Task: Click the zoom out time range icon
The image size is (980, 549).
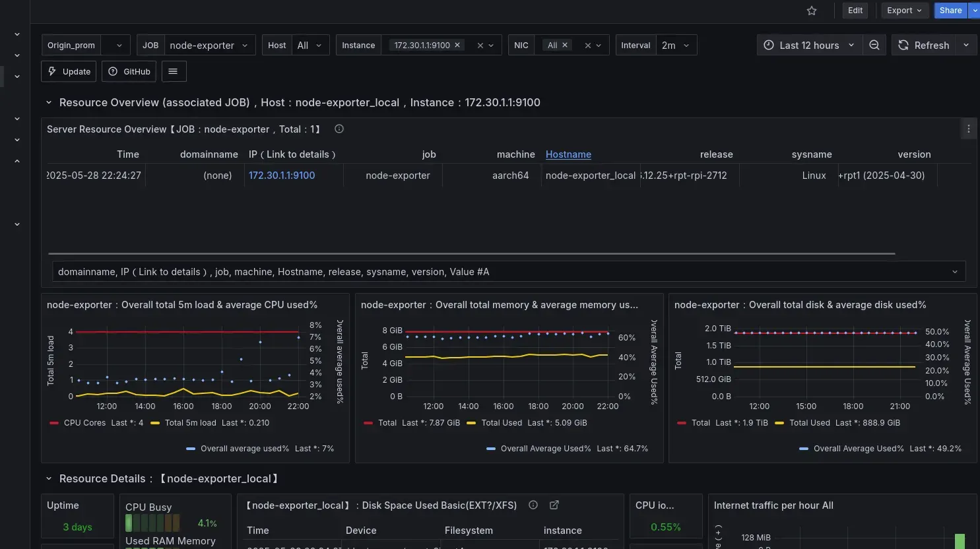Action: (874, 45)
